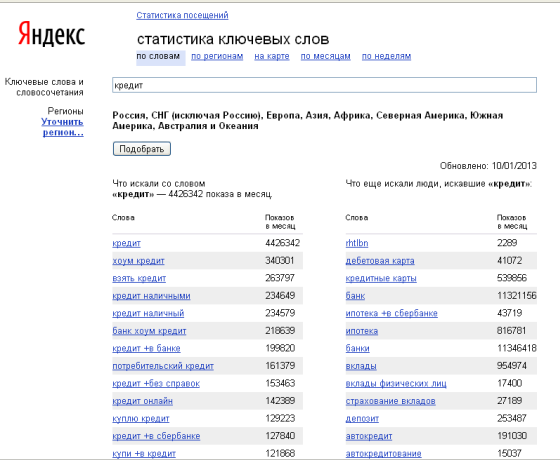Switch to the на карте tab

tap(271, 56)
